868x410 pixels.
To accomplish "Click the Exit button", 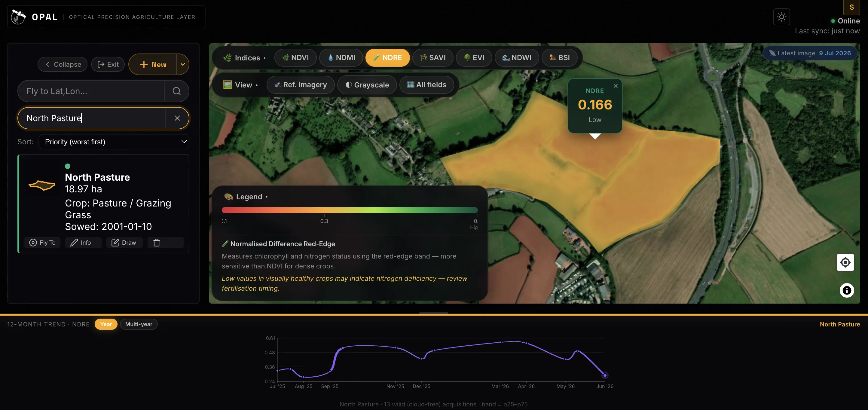I will (108, 64).
